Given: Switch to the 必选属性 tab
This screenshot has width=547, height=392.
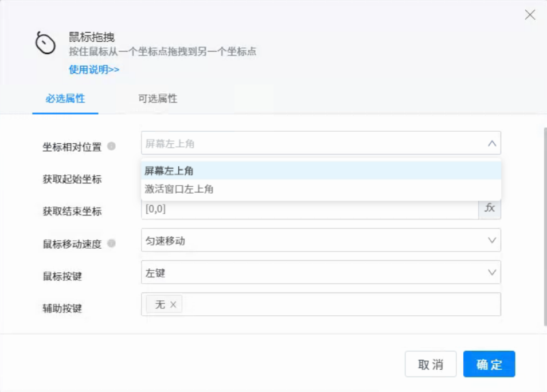Looking at the screenshot, I should 65,99.
